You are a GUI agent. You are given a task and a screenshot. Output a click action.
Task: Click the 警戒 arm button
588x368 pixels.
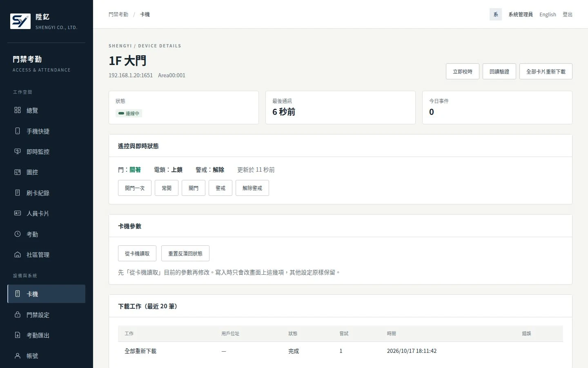pyautogui.click(x=220, y=188)
